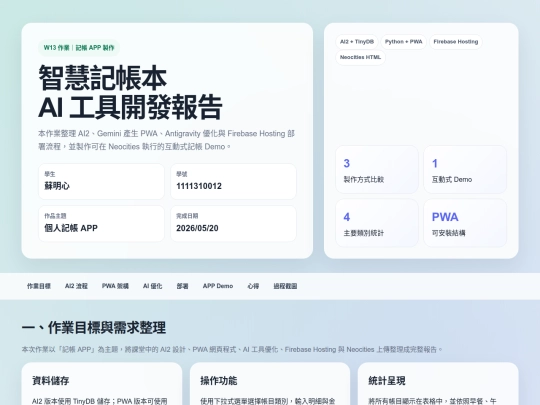Click the Python + PWA tag
Image resolution: width=540 pixels, height=405 pixels.
pyautogui.click(x=404, y=42)
